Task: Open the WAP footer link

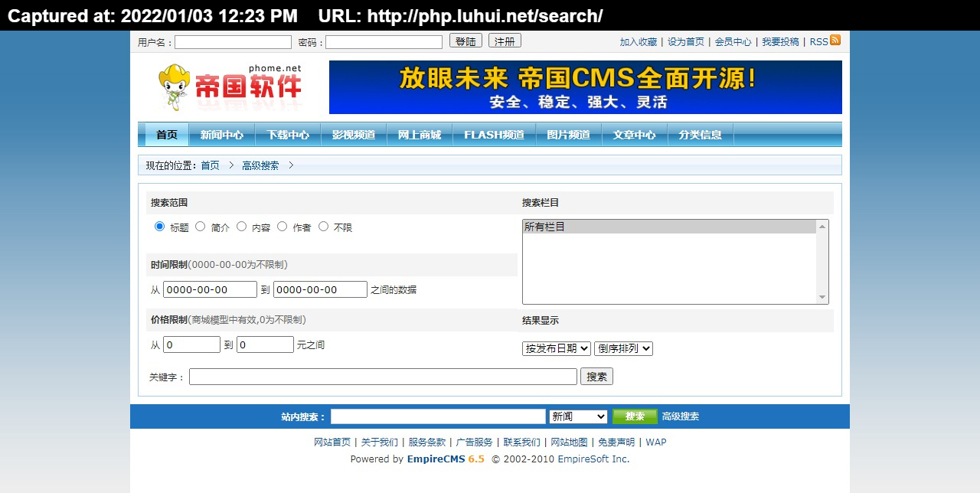Action: (656, 442)
